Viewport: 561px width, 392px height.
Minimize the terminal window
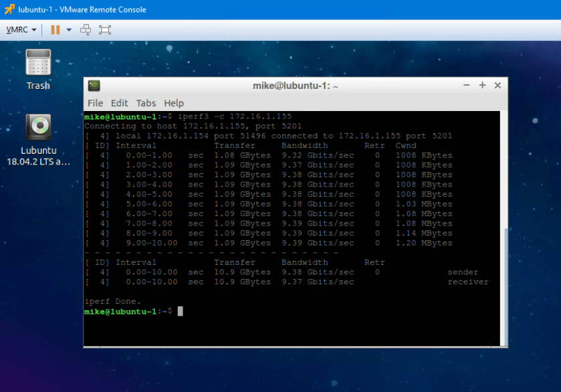(467, 86)
